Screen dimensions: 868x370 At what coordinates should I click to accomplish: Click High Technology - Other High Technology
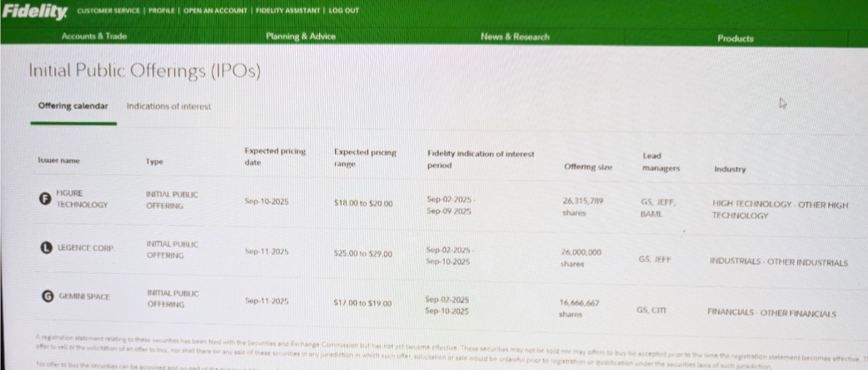point(781,210)
